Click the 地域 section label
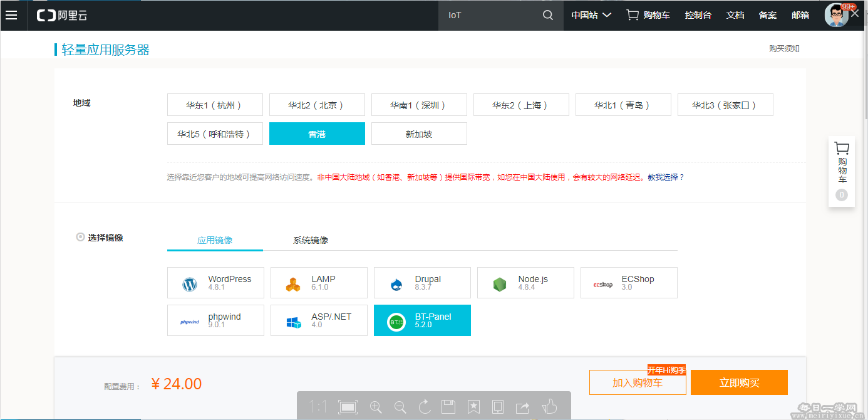This screenshot has width=868, height=420. pos(82,103)
